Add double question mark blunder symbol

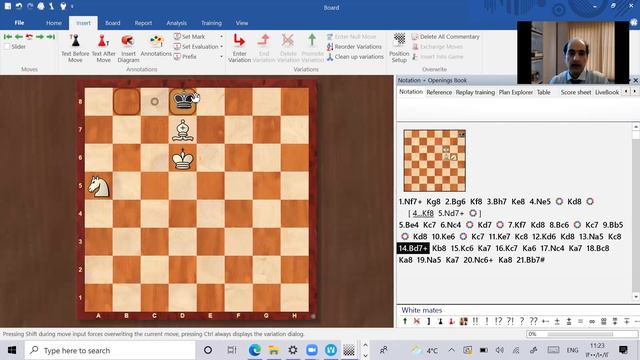(533, 321)
